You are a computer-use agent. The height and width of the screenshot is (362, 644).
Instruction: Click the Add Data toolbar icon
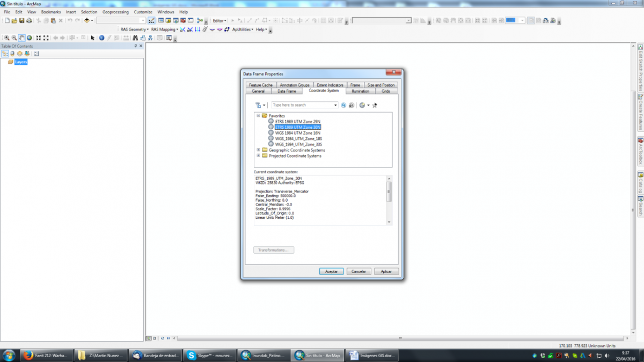point(87,20)
